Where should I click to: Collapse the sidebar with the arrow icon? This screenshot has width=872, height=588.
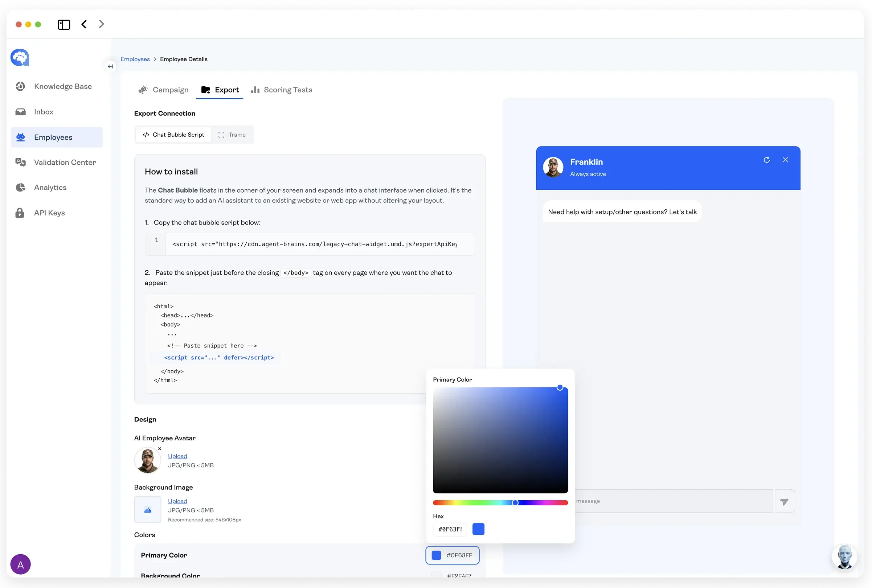110,66
